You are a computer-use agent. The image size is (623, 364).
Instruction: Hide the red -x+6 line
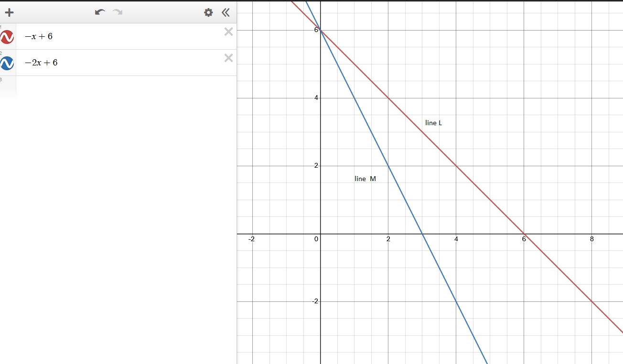[7, 37]
